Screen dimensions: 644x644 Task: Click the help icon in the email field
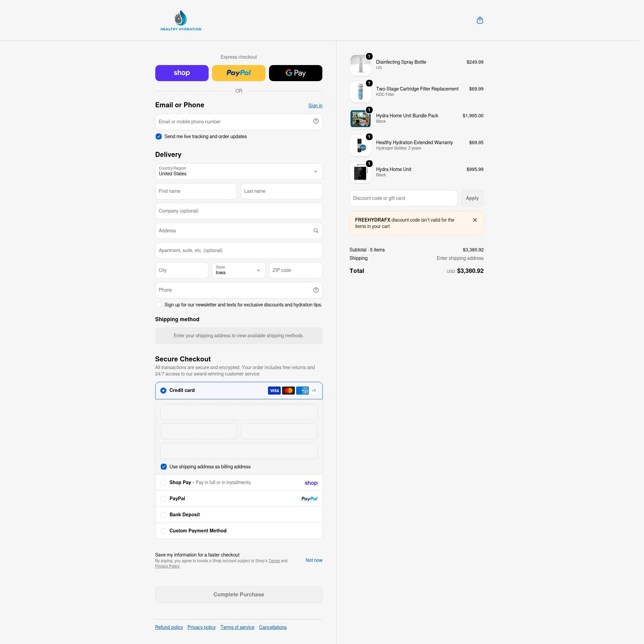316,121
